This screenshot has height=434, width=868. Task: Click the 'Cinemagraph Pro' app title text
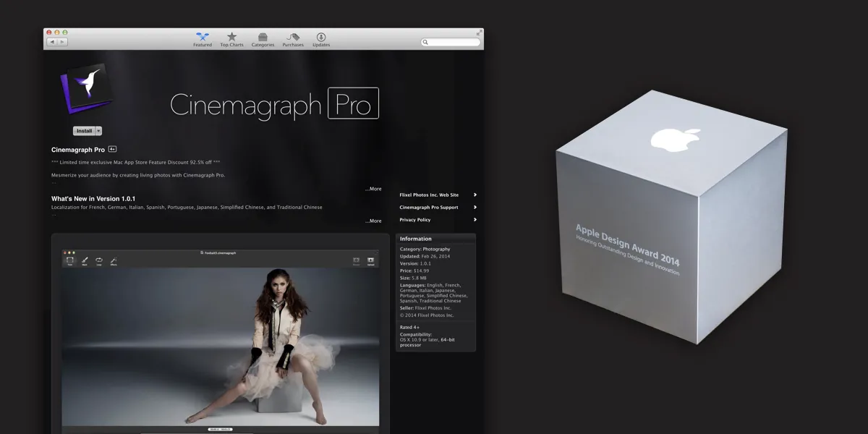(78, 150)
